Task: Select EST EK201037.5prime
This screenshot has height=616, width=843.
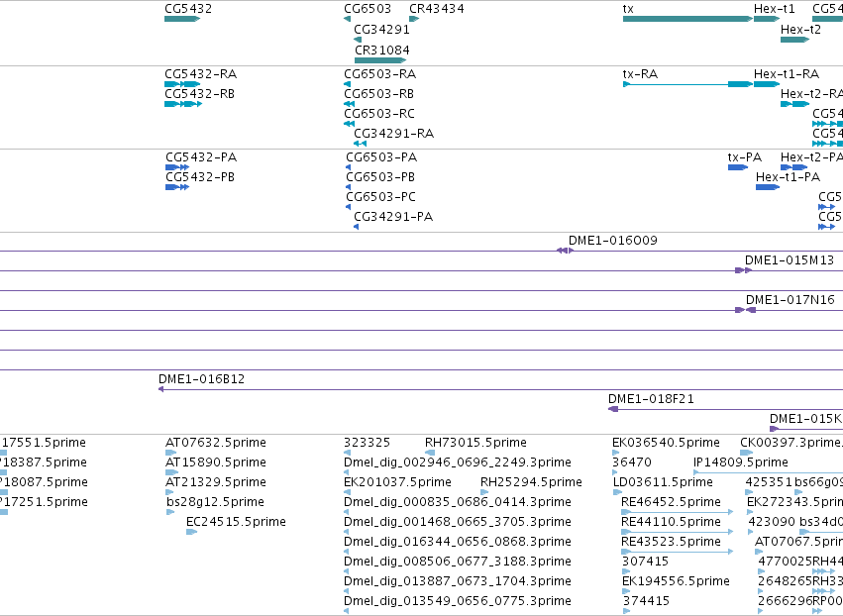Action: (397, 482)
